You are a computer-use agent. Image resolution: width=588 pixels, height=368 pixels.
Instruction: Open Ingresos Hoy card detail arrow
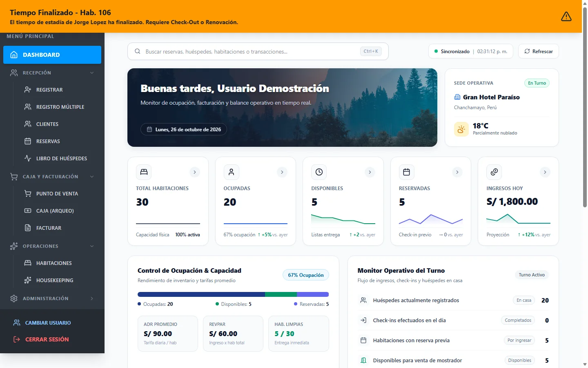click(545, 172)
